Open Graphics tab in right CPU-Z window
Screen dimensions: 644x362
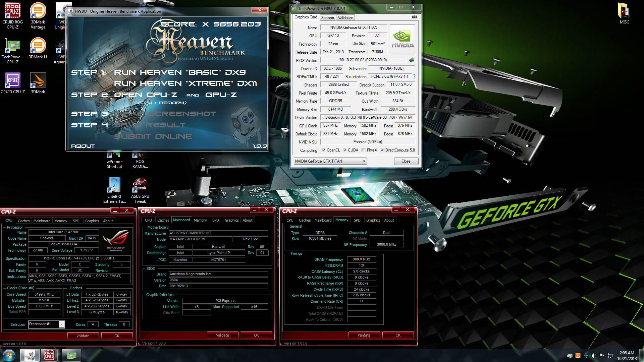coord(373,220)
